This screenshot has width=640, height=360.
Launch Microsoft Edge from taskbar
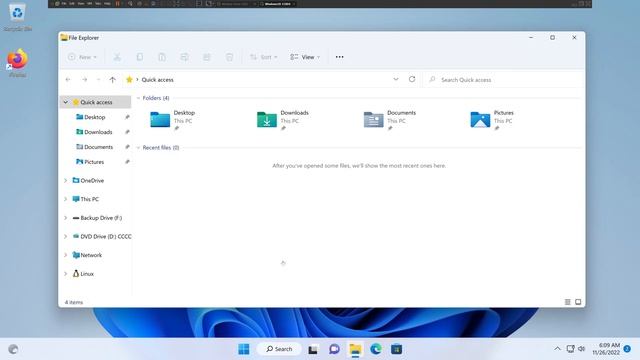(376, 349)
